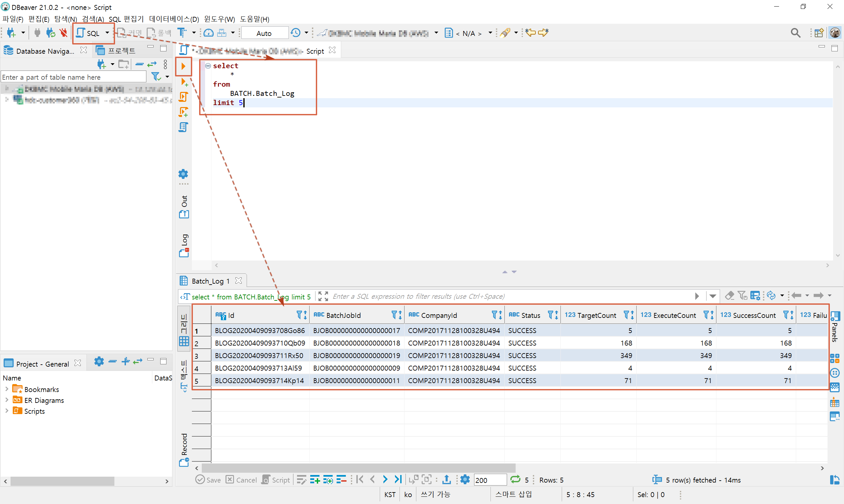Open the transaction mode Auto dropdown
Viewport: 844px width, 504px height.
pyautogui.click(x=264, y=33)
